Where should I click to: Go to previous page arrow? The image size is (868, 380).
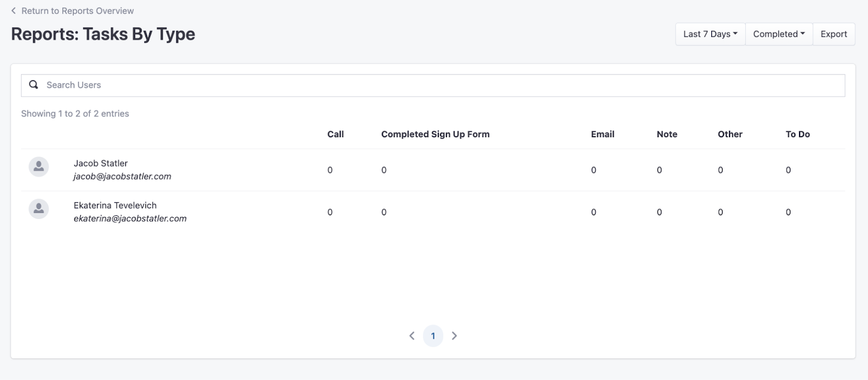(412, 336)
